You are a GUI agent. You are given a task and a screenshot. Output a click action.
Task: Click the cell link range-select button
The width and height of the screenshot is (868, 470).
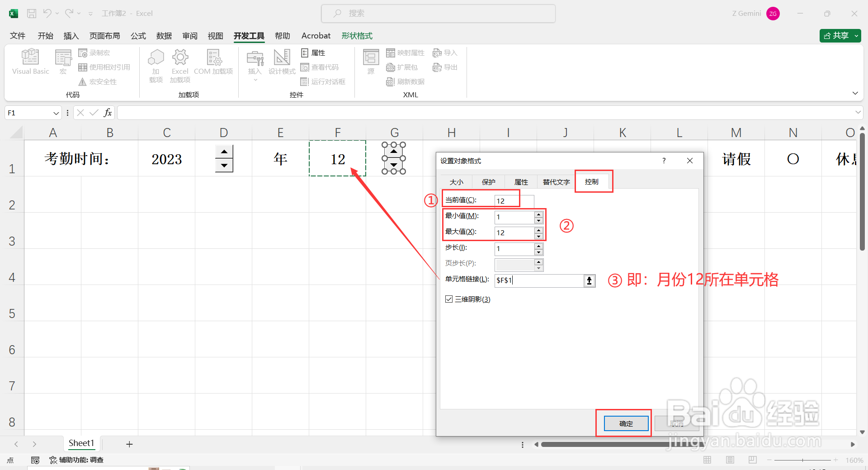point(590,280)
